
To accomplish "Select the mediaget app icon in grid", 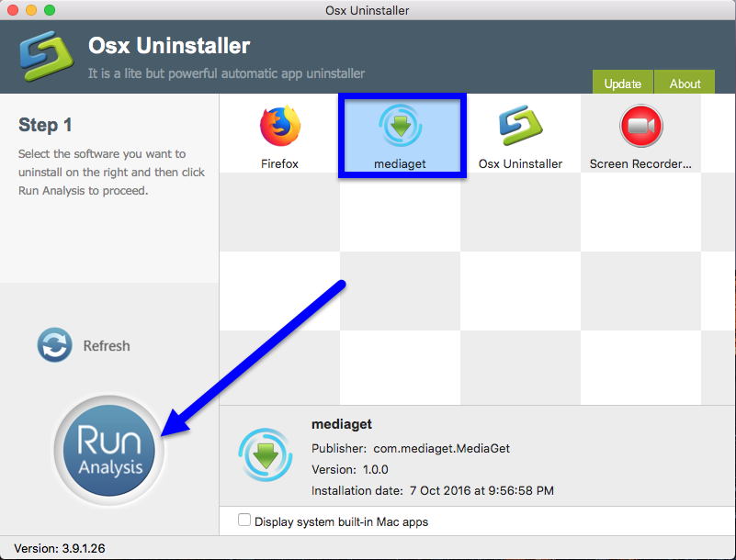I will pos(401,128).
